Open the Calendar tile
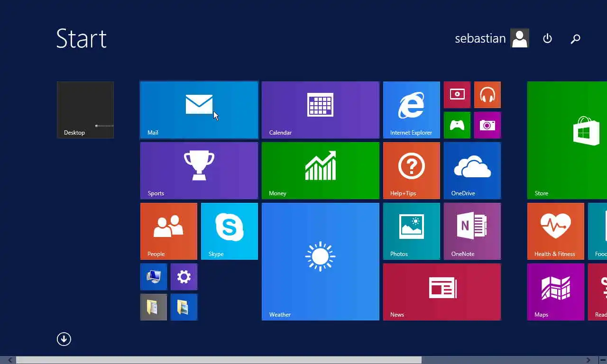Screen dimensions: 607x364 pos(321,110)
